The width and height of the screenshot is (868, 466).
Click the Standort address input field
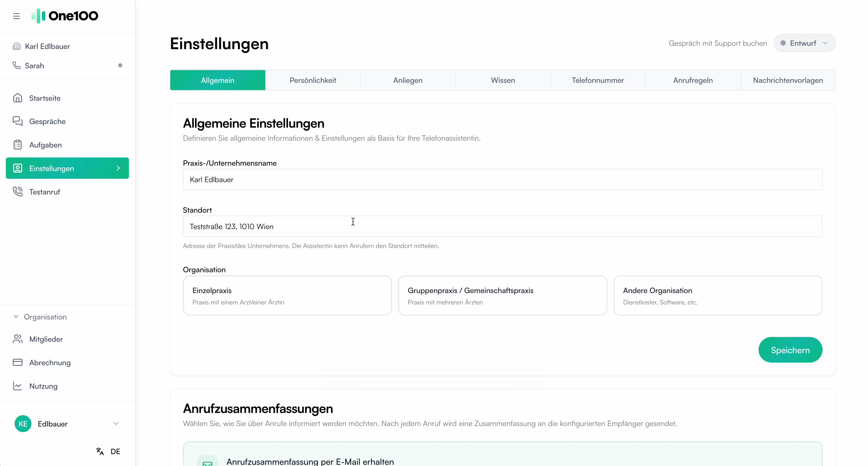pyautogui.click(x=502, y=226)
